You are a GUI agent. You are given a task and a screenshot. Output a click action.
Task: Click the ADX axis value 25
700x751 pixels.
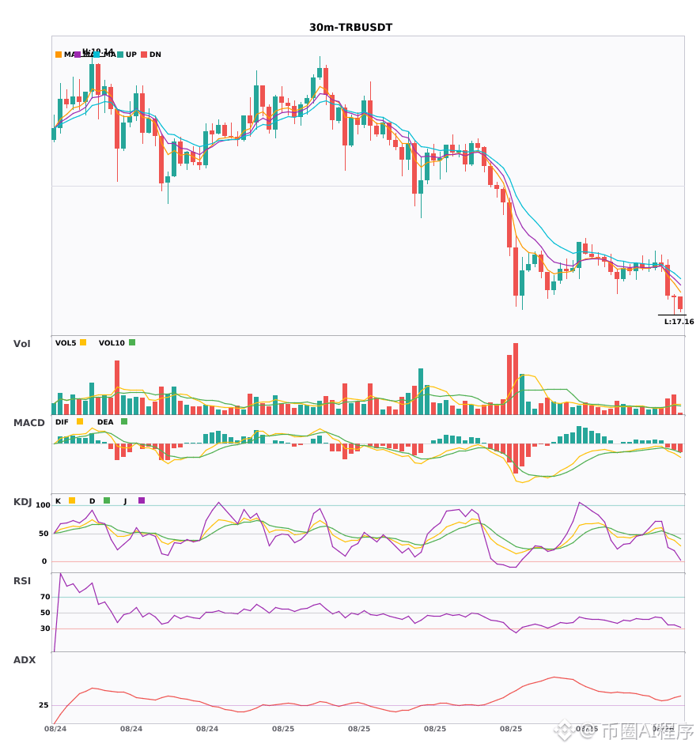[x=44, y=705]
